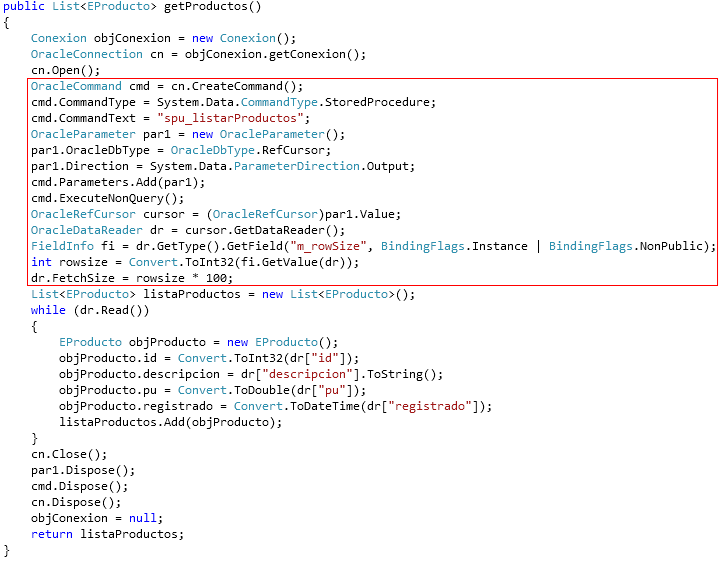Click RefCursor in OracleDbType assignment
Viewport: 720px width, 561px height.
tap(293, 151)
